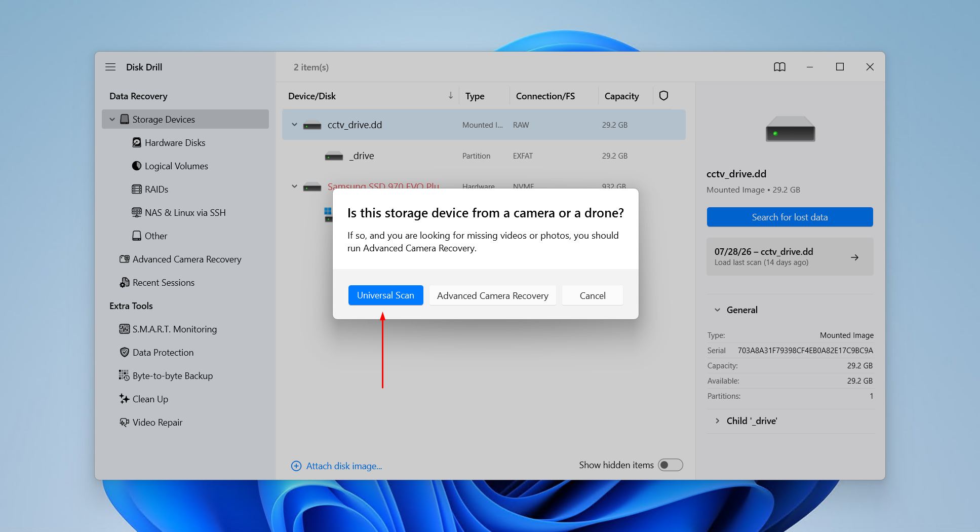Click the cctv_drive.dd disk icon in list
Screen dimensions: 980x532
[x=312, y=125]
